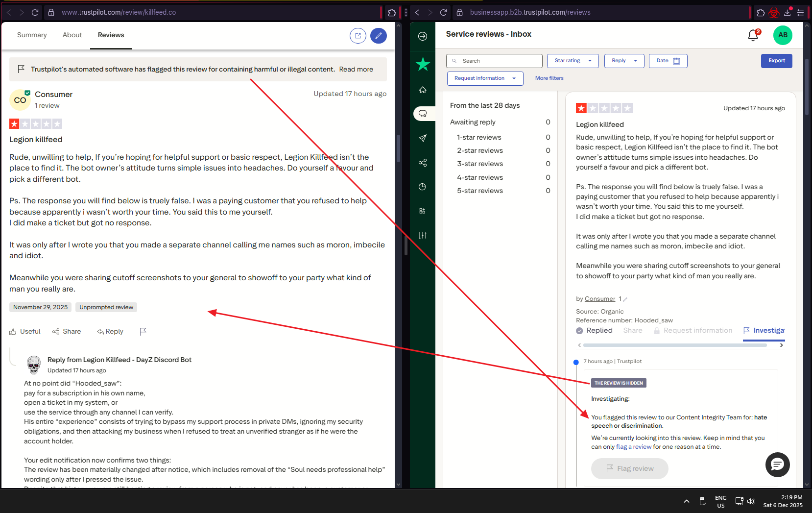This screenshot has width=812, height=513.
Task: Open the paper-plane invitations sidebar icon
Action: 423,138
